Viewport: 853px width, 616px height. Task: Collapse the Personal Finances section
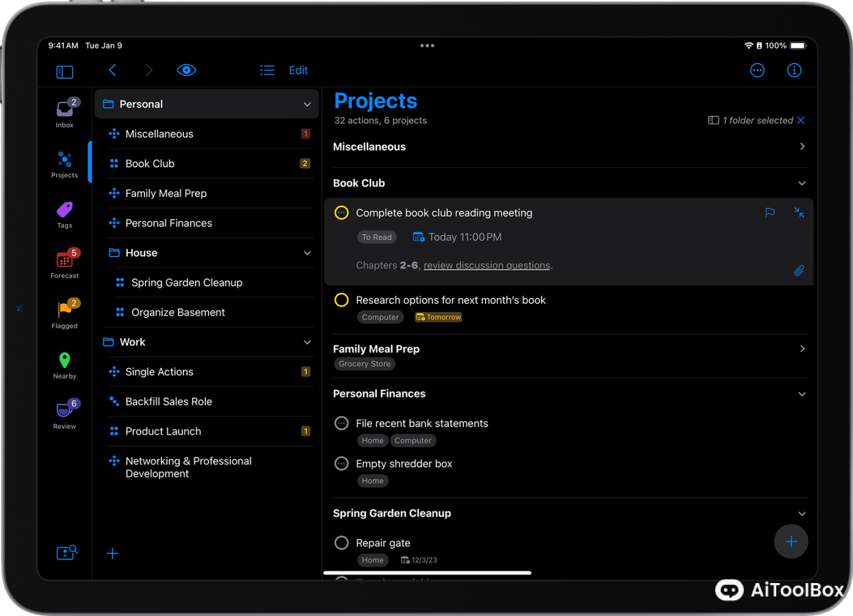pos(802,394)
